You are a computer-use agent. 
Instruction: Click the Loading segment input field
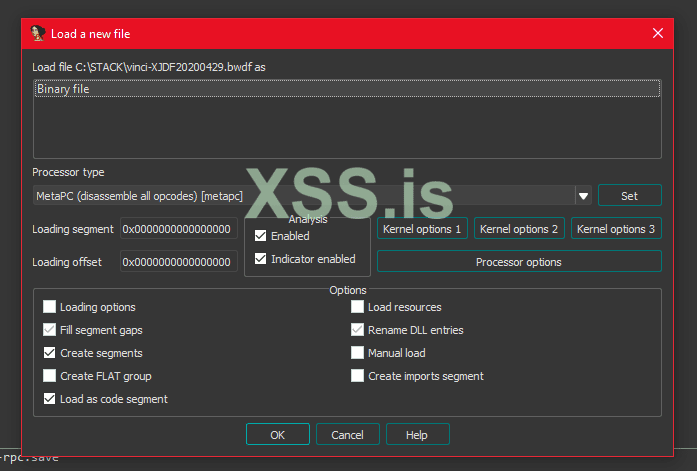[179, 229]
